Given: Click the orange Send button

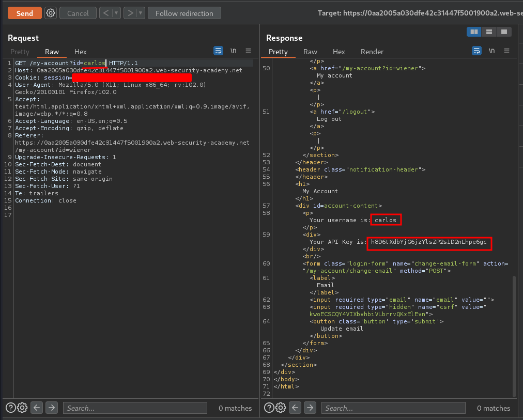Looking at the screenshot, I should [25, 13].
